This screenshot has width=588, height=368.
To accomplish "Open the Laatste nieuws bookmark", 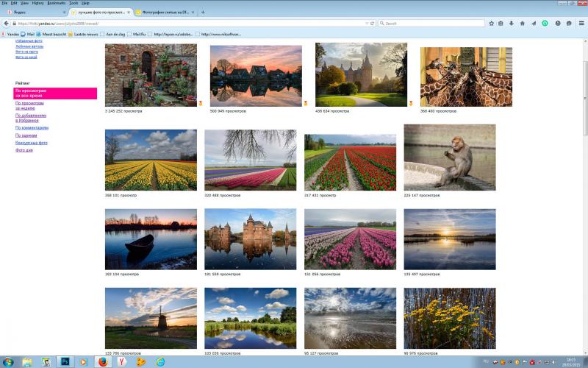I will point(83,34).
